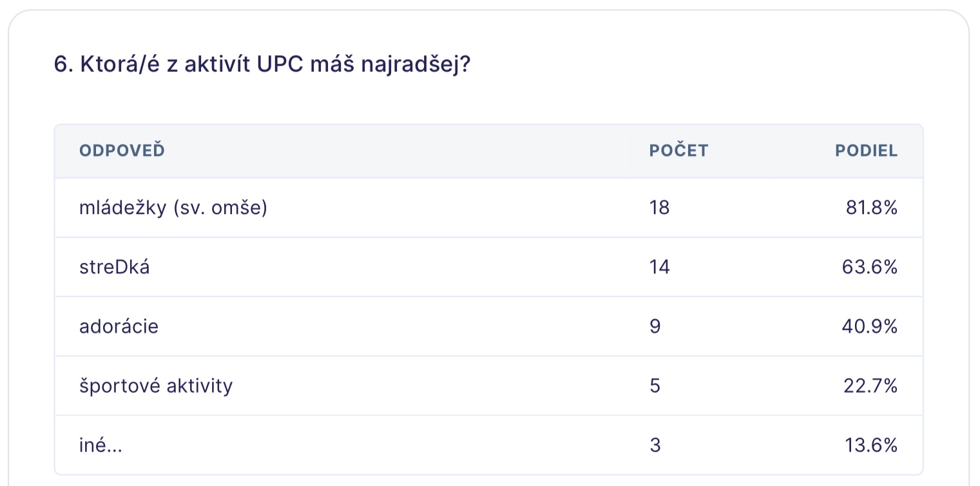
Task: Click the POČET column header
Action: 678,151
